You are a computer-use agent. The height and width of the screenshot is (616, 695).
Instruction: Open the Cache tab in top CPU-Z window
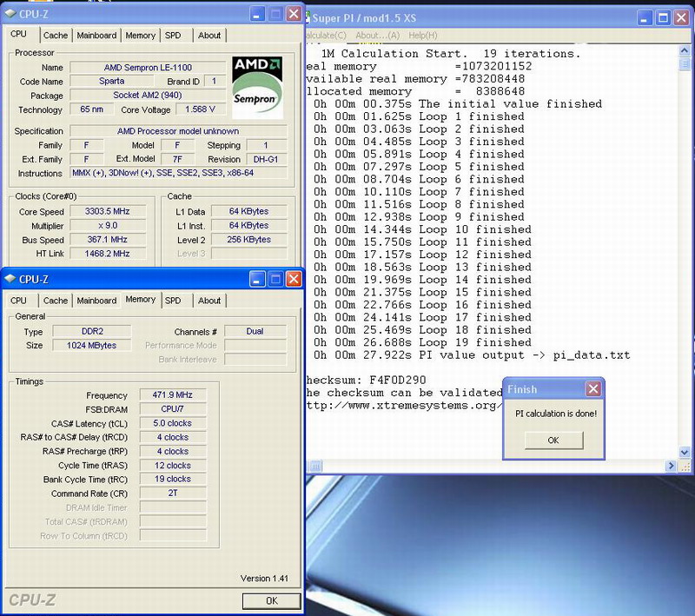(56, 36)
